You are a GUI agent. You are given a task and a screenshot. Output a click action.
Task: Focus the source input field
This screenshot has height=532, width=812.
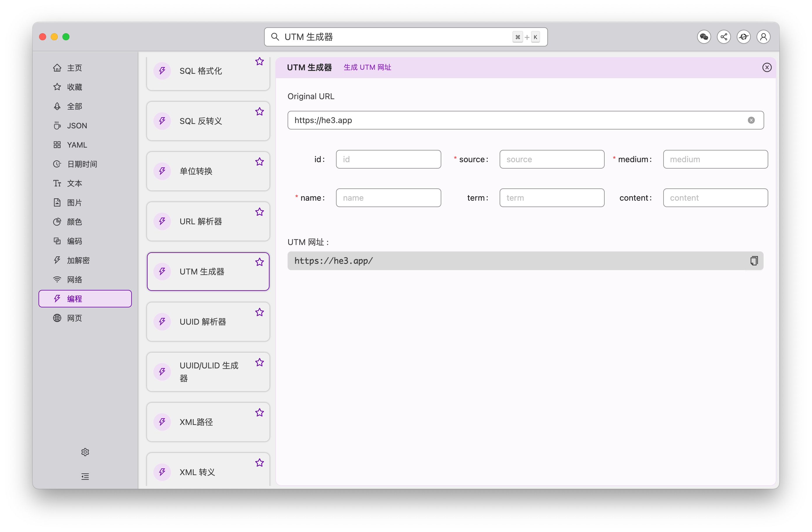pyautogui.click(x=552, y=159)
